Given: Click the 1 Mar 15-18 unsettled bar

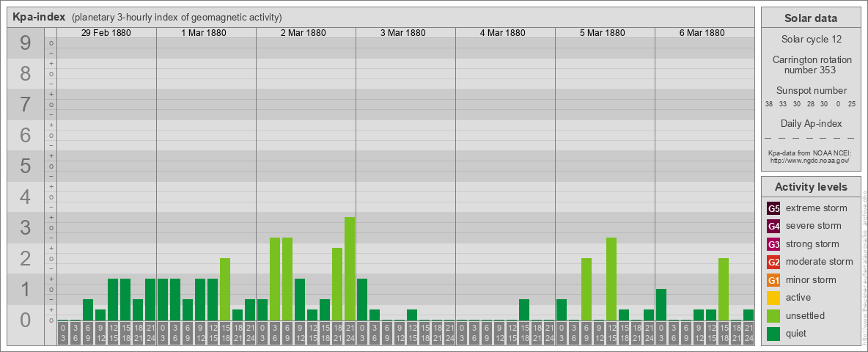Looking at the screenshot, I should point(225,290).
